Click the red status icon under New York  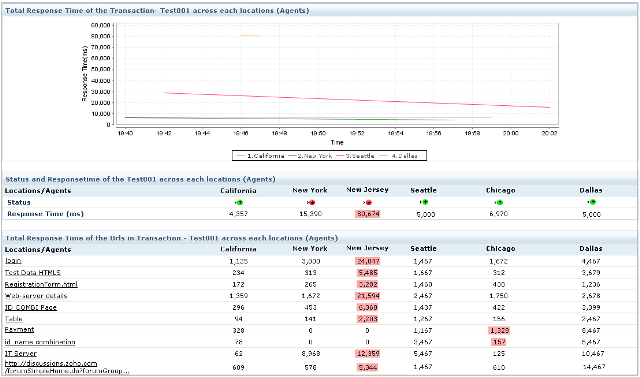pyautogui.click(x=312, y=202)
